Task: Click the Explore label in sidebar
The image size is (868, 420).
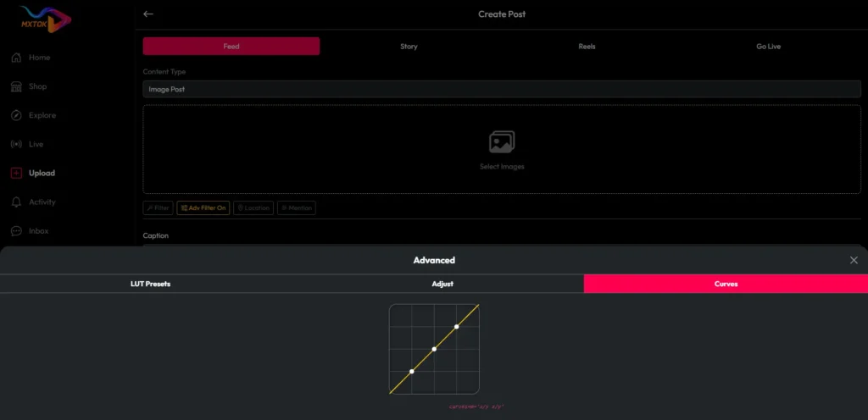Action: pyautogui.click(x=42, y=115)
